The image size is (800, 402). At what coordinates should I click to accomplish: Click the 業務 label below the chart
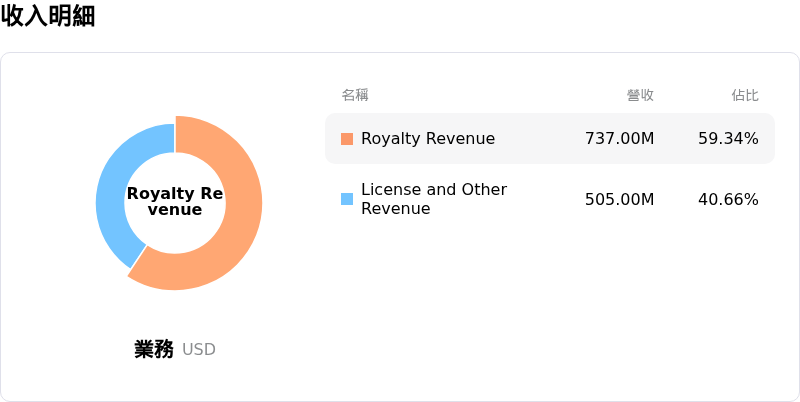pos(154,349)
